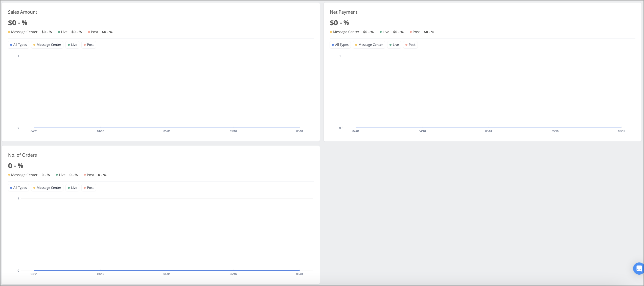
Task: Toggle Live filter in Sales Amount chart
Action: tap(73, 45)
